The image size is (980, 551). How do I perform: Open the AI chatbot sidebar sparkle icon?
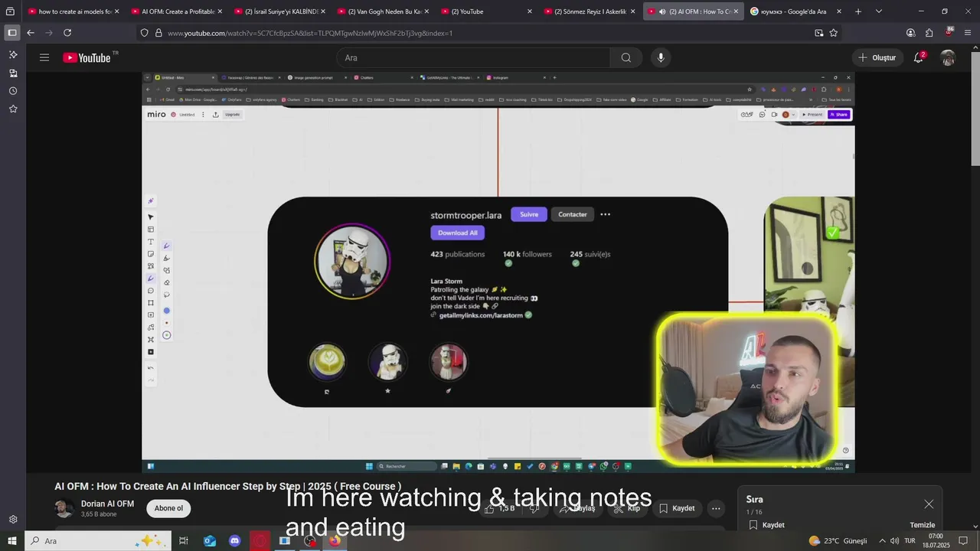tap(13, 54)
